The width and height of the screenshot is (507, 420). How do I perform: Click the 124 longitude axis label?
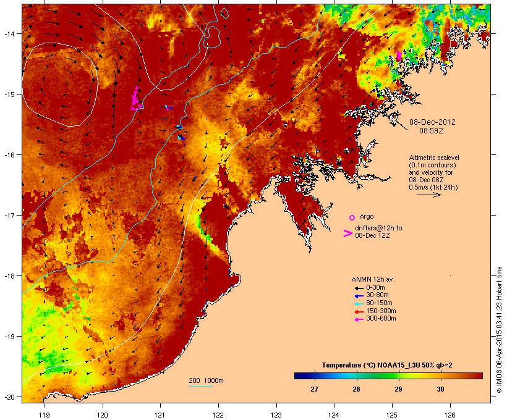pos(334,415)
